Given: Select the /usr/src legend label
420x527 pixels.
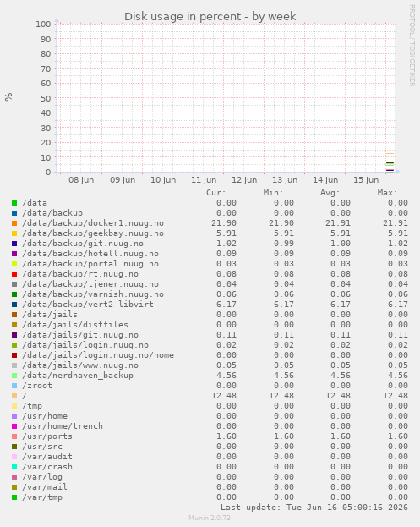Looking at the screenshot, I should [x=42, y=447].
